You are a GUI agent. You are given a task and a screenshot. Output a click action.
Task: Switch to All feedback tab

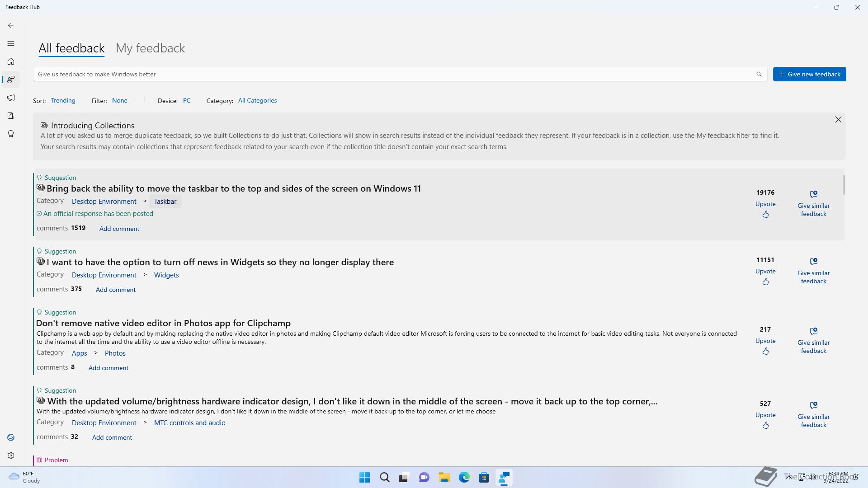point(71,48)
